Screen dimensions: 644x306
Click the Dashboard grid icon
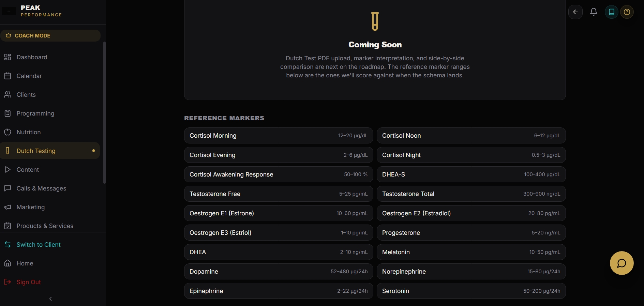8,57
